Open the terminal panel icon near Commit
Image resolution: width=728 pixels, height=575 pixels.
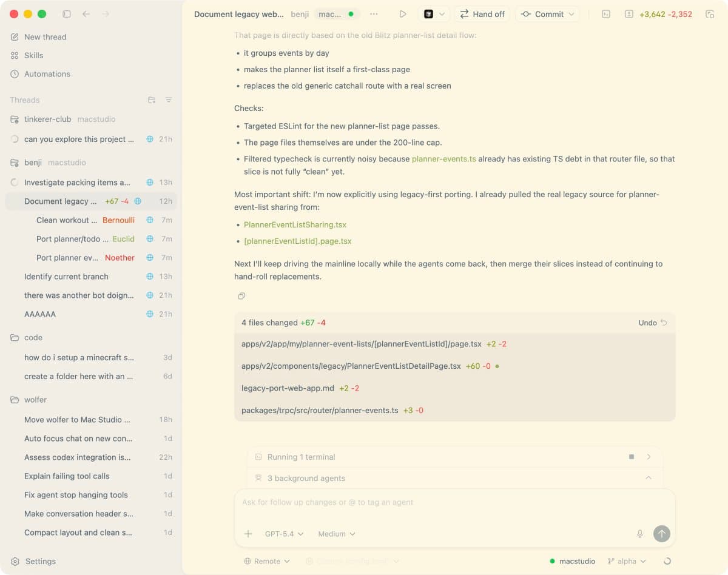click(605, 13)
